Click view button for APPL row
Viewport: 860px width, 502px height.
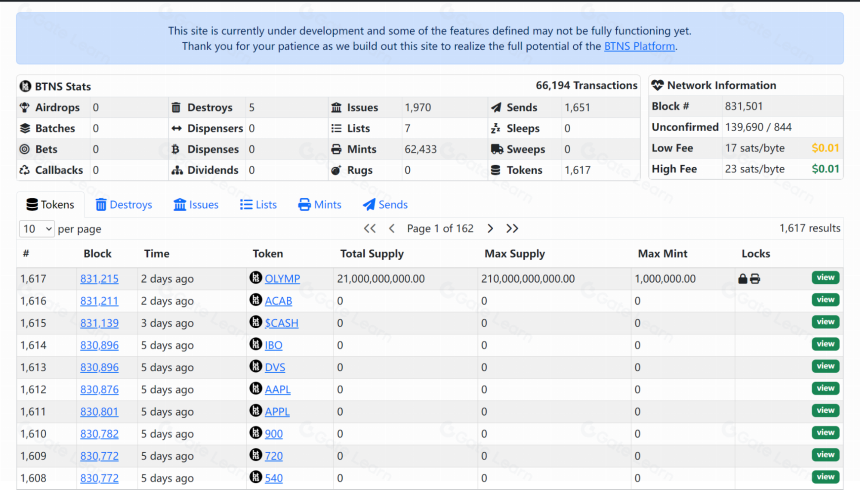click(x=825, y=410)
